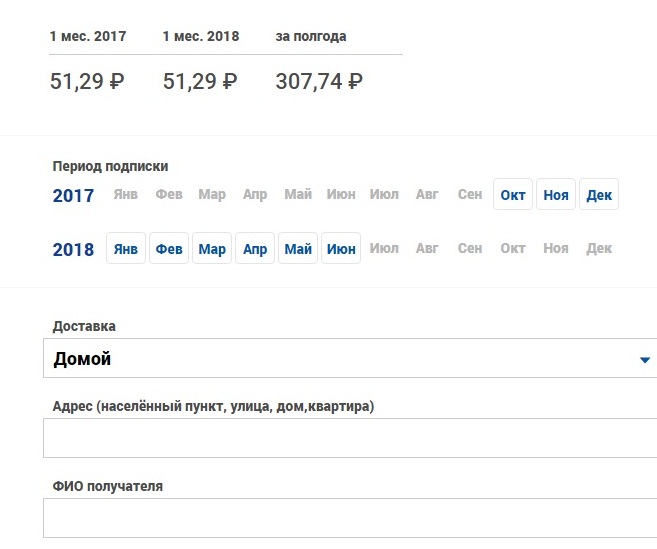Select disabled August 2018 month
This screenshot has height=549, width=657.
click(x=427, y=248)
